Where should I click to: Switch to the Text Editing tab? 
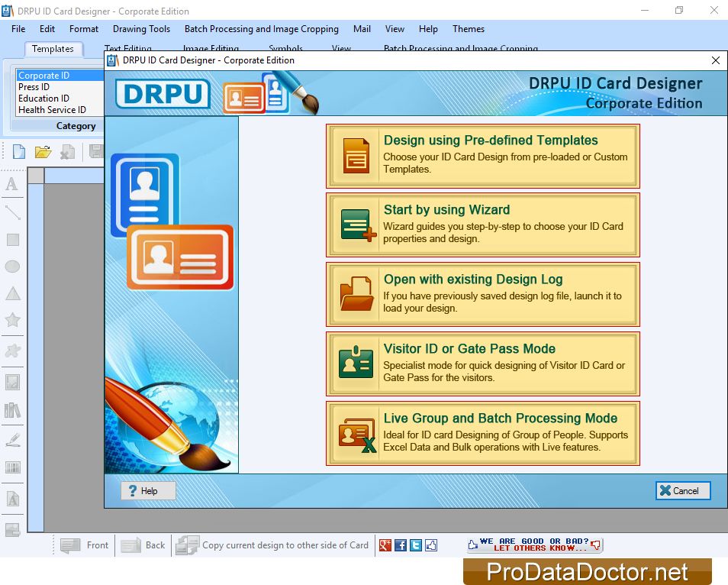(128, 48)
